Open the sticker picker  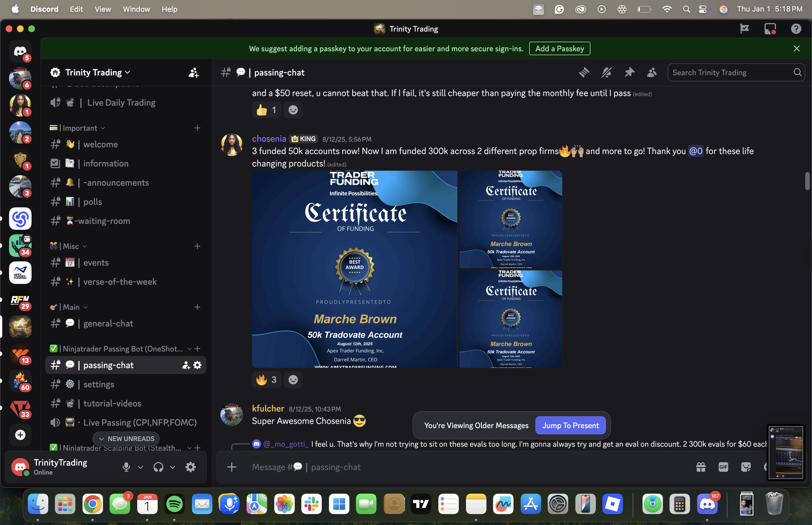point(746,467)
